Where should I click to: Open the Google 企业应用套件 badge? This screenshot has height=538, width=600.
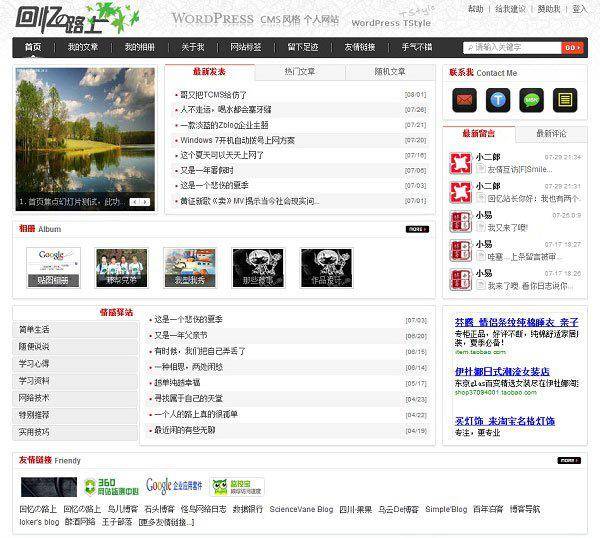click(x=174, y=486)
